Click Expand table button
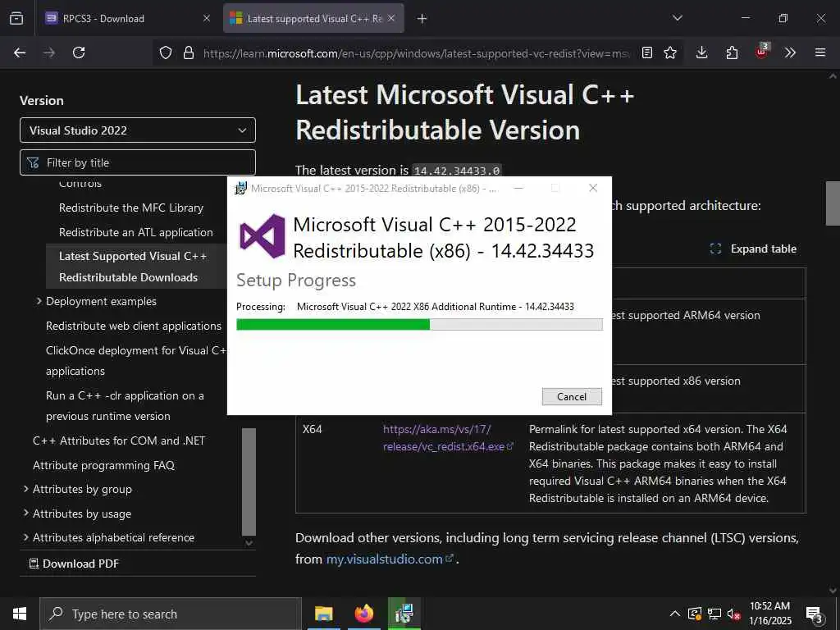The width and height of the screenshot is (840, 630). (753, 249)
